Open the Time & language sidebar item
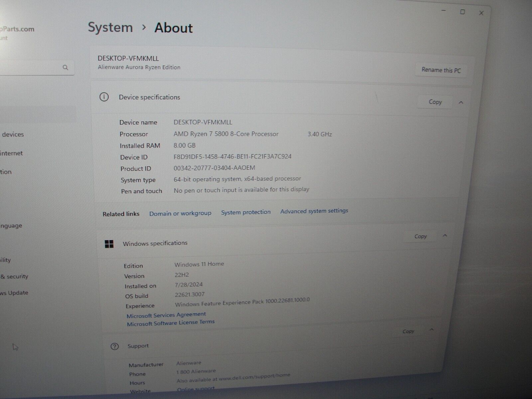This screenshot has width=532, height=399. 11,226
